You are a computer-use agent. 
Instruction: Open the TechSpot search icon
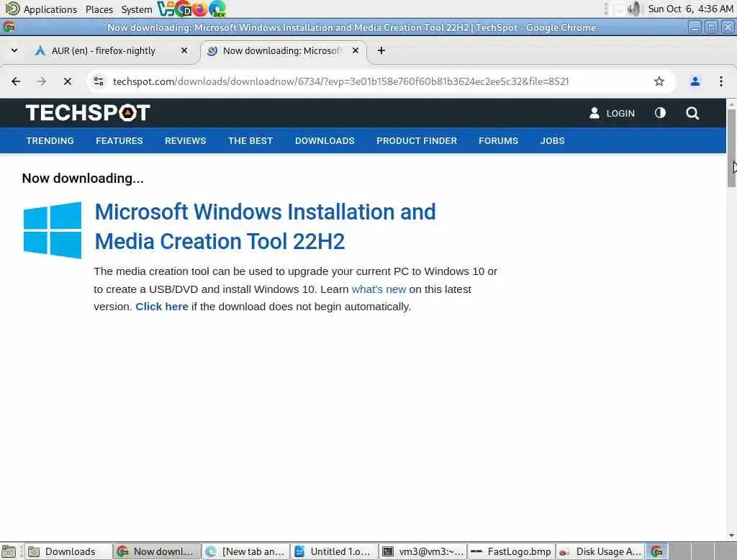692,113
